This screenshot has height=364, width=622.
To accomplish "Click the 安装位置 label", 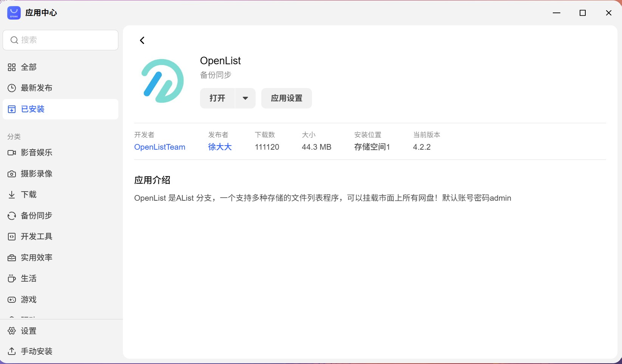I will 368,135.
